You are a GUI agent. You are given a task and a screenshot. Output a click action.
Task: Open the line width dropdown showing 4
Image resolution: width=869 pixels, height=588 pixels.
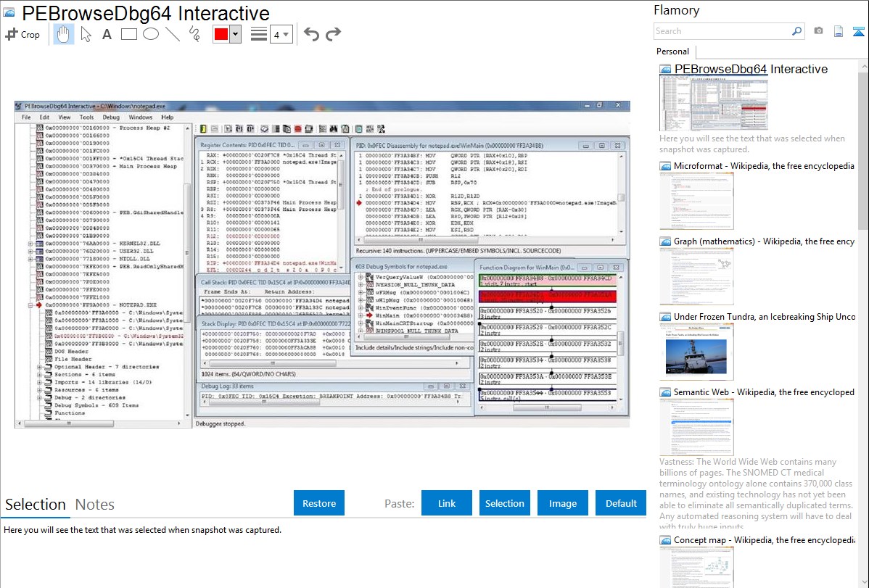click(x=281, y=35)
